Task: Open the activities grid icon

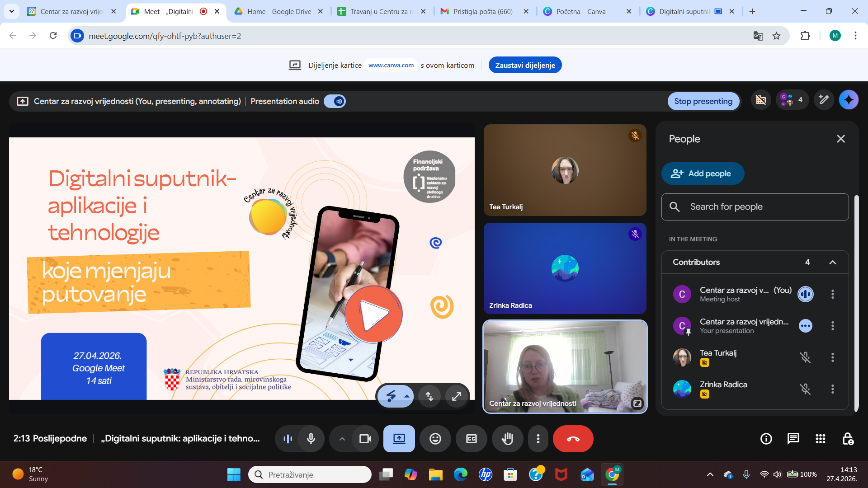Action: (x=820, y=439)
